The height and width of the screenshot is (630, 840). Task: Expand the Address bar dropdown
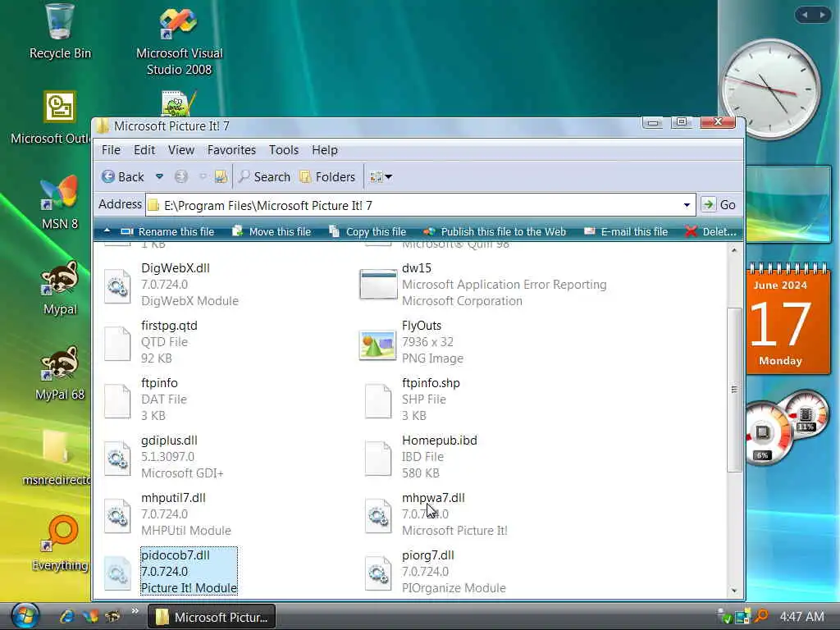click(687, 205)
